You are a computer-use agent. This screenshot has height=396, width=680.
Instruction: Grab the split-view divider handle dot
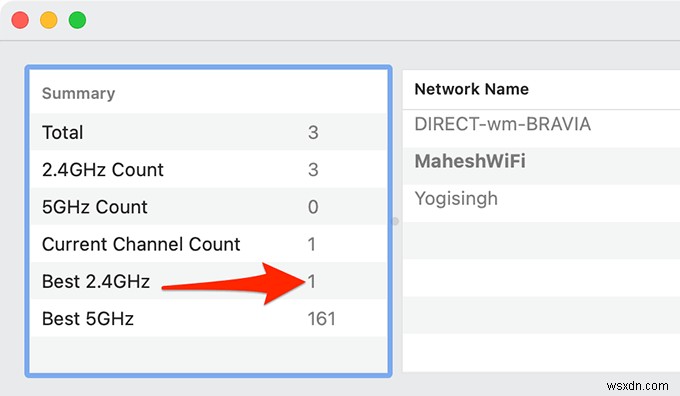point(395,221)
